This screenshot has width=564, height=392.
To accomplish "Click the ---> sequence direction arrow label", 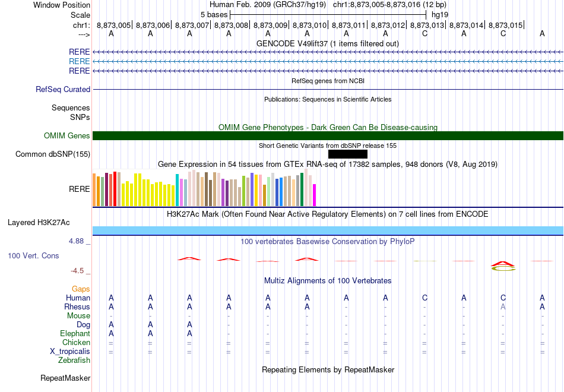I will click(84, 34).
